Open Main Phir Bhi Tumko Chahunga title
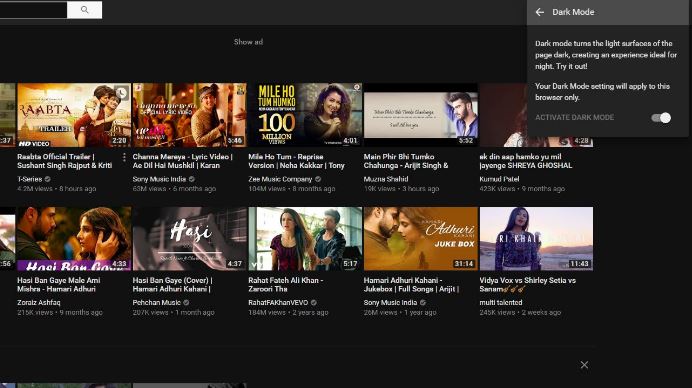This screenshot has height=388, width=692. click(x=406, y=161)
